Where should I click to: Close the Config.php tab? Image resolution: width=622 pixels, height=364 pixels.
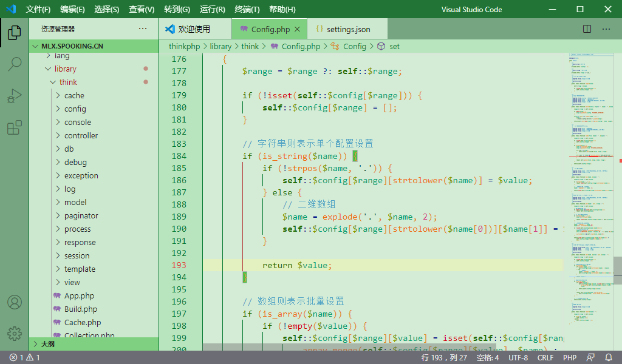298,29
